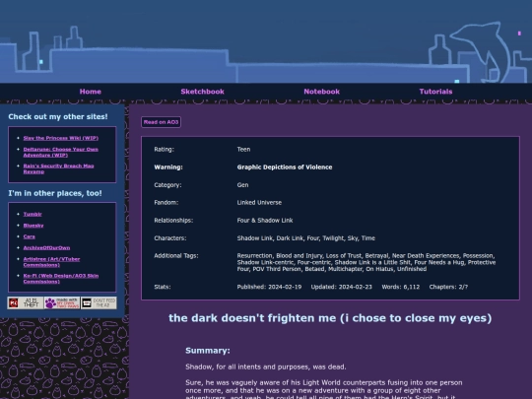Click the characters list starting Shadow Link

[x=306, y=238]
